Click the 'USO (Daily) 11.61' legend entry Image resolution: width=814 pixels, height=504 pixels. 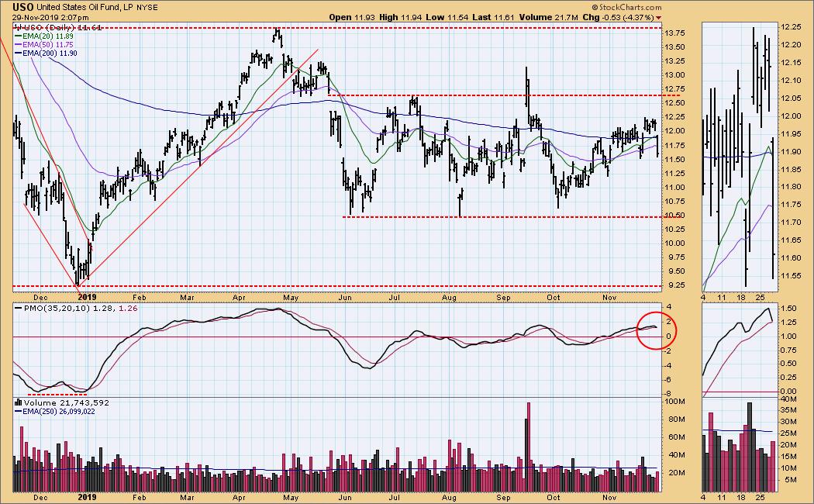[x=58, y=27]
